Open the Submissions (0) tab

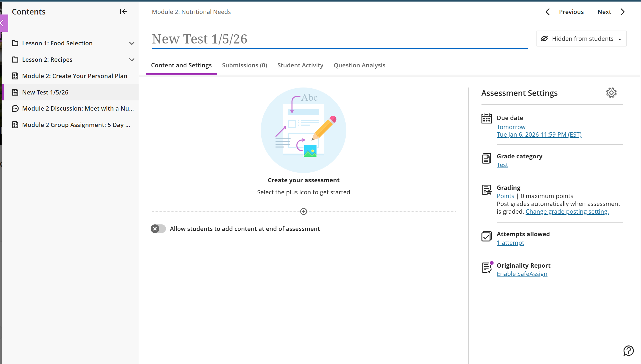244,65
